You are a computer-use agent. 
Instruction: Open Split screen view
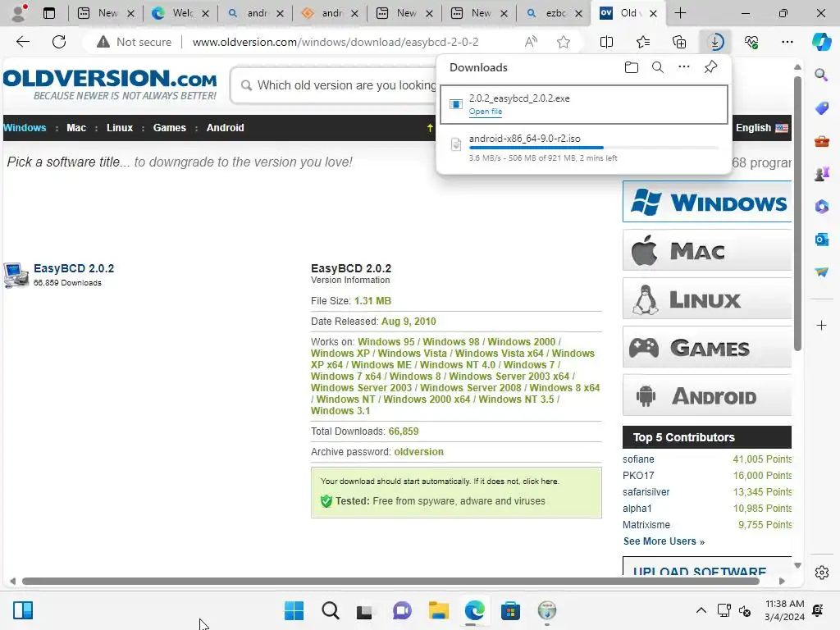coord(606,42)
